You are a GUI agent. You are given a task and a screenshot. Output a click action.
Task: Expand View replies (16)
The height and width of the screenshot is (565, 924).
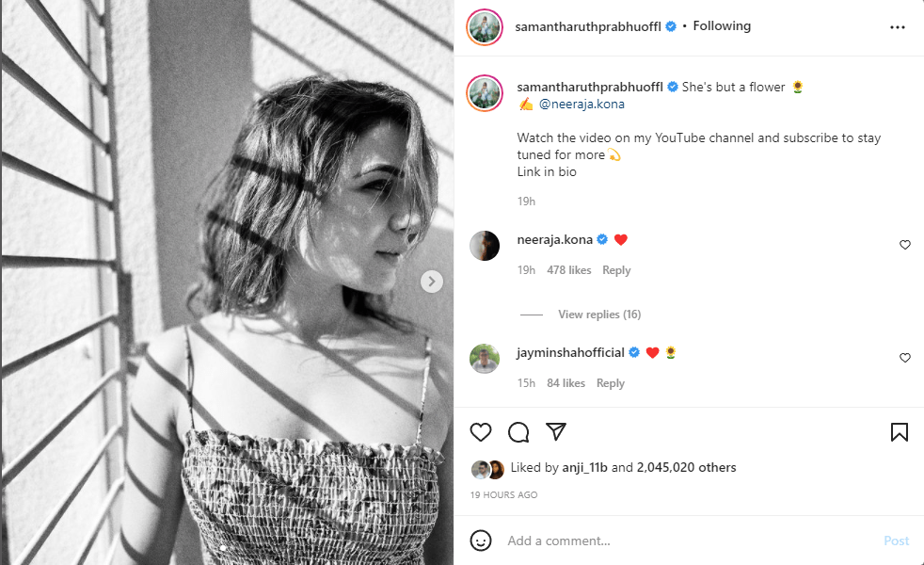click(x=598, y=315)
